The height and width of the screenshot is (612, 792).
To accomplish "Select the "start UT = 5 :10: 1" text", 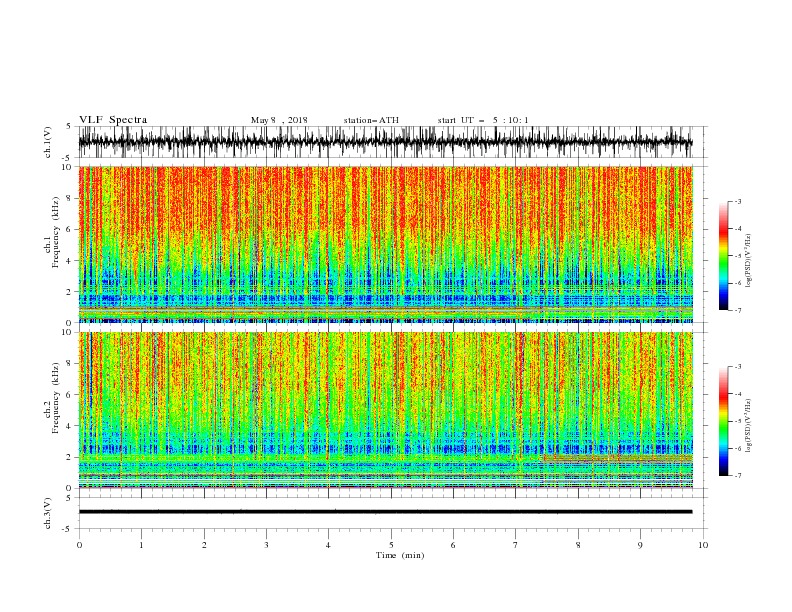I will point(482,120).
